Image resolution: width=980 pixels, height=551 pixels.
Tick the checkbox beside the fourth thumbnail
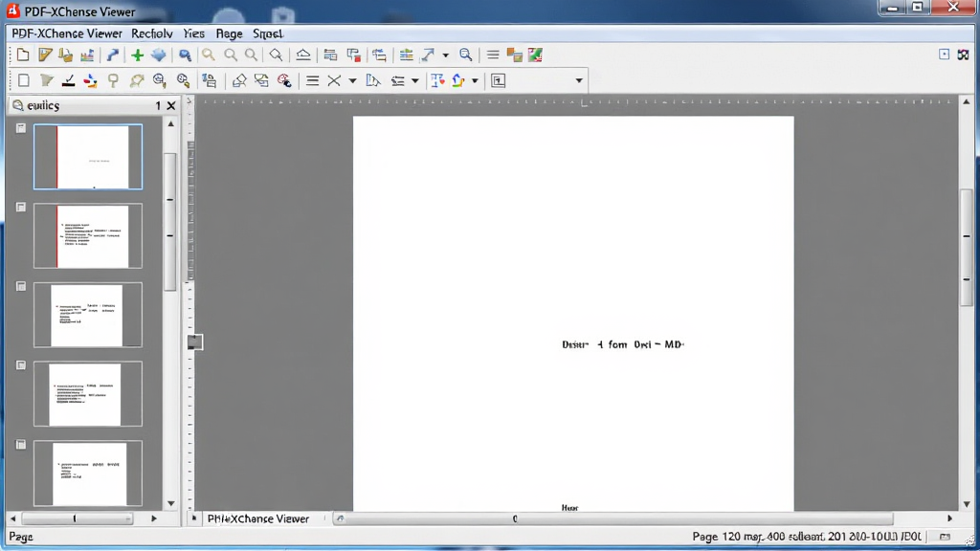(x=21, y=364)
